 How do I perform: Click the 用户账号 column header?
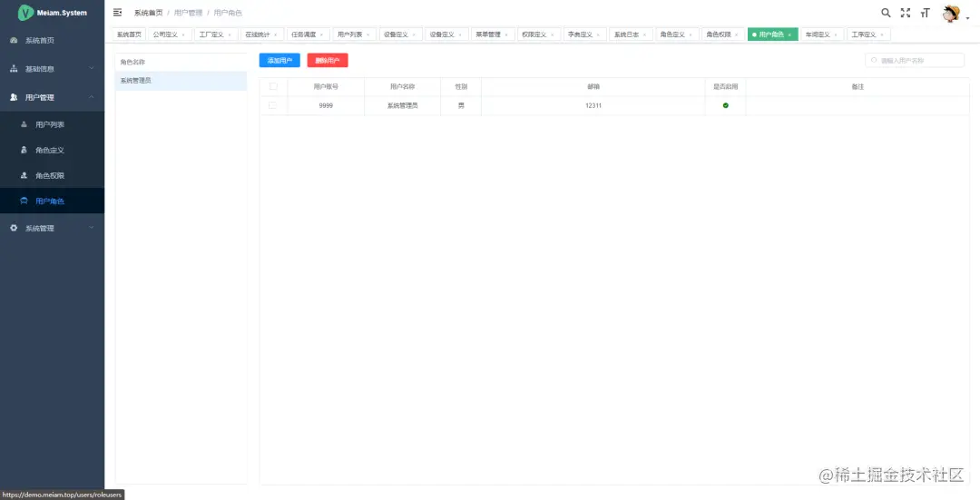(326, 87)
